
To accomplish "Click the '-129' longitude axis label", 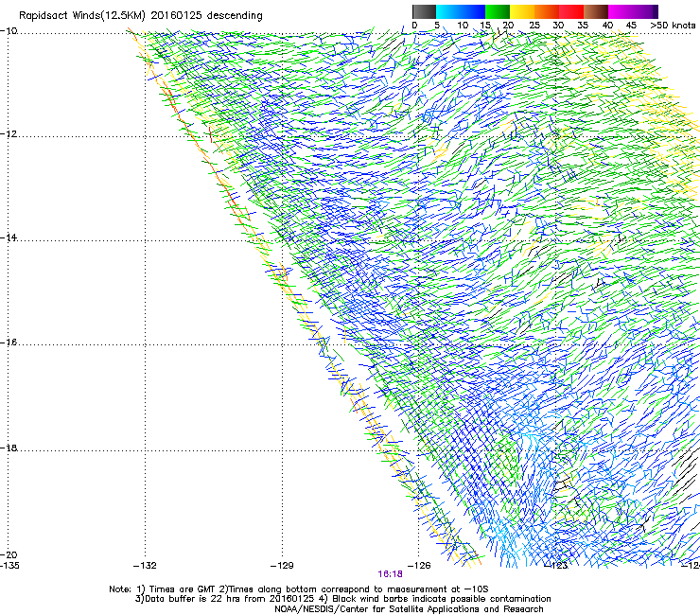I will [282, 566].
